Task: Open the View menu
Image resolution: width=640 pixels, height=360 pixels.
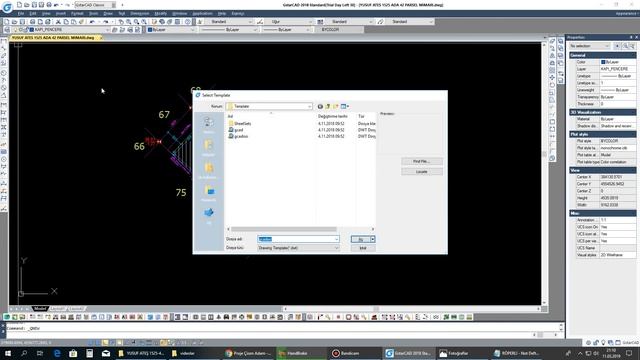Action: click(46, 13)
